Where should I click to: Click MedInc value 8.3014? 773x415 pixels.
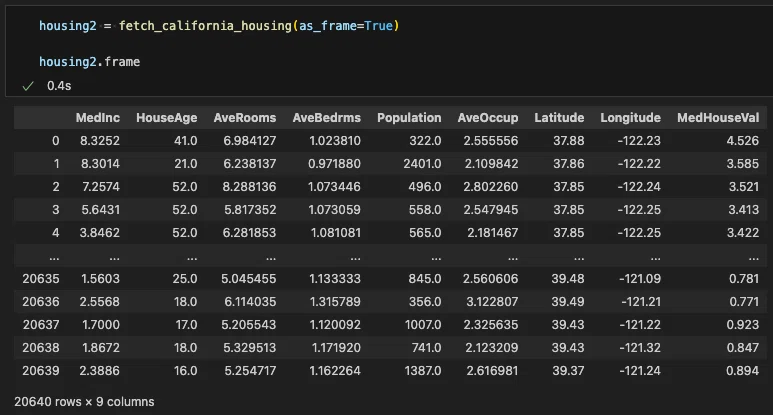[100, 164]
